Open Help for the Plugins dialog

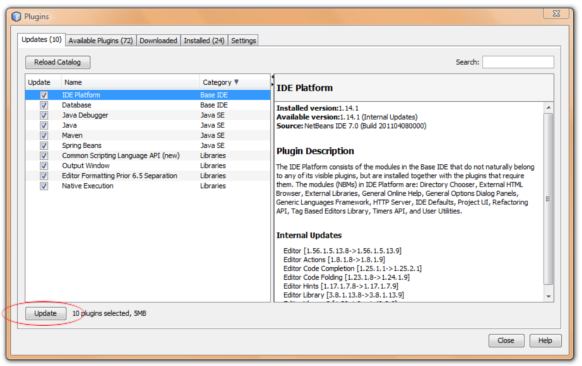click(x=545, y=340)
